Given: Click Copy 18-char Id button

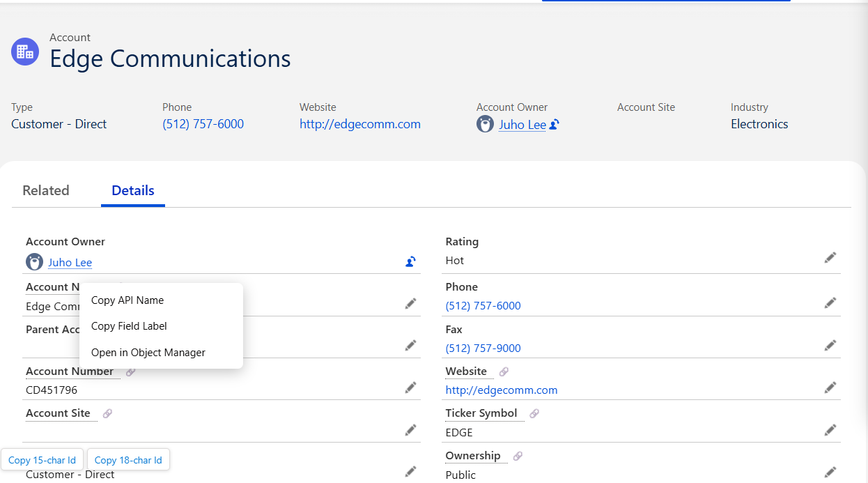Looking at the screenshot, I should (128, 460).
